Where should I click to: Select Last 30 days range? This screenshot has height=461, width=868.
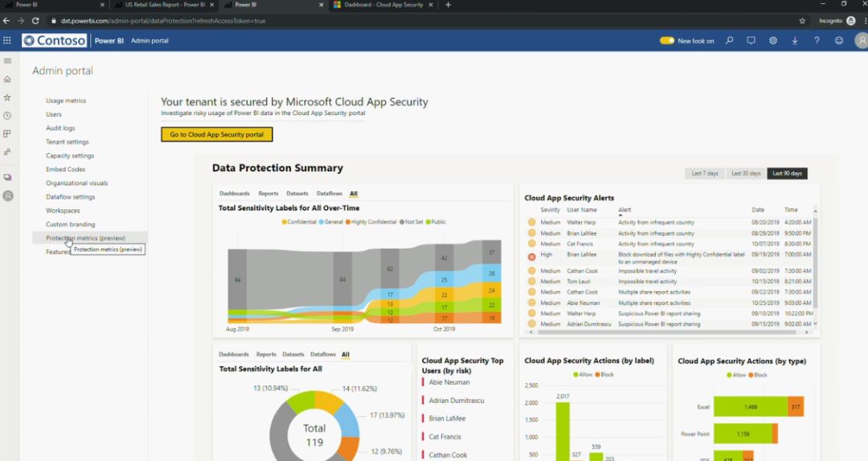(x=746, y=174)
